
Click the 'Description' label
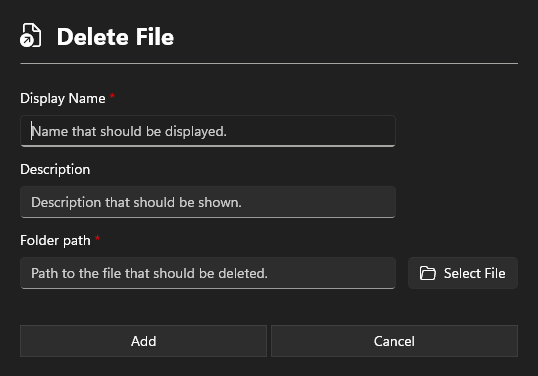tap(55, 169)
